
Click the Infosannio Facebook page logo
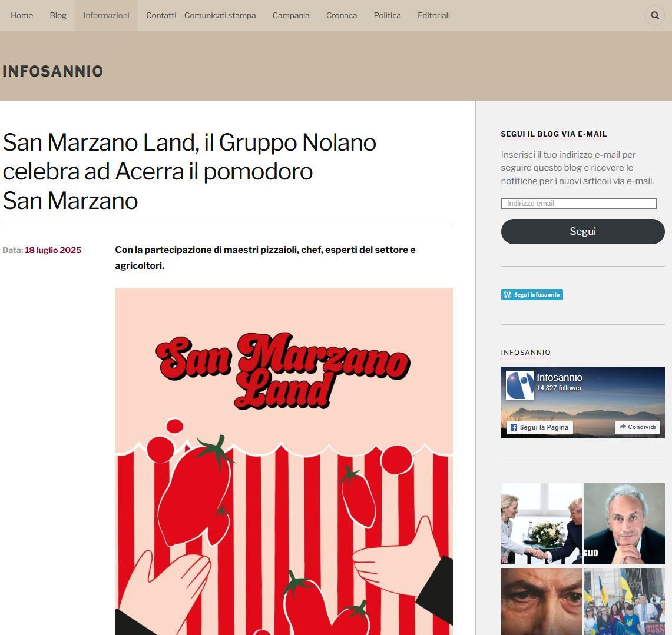pos(520,385)
